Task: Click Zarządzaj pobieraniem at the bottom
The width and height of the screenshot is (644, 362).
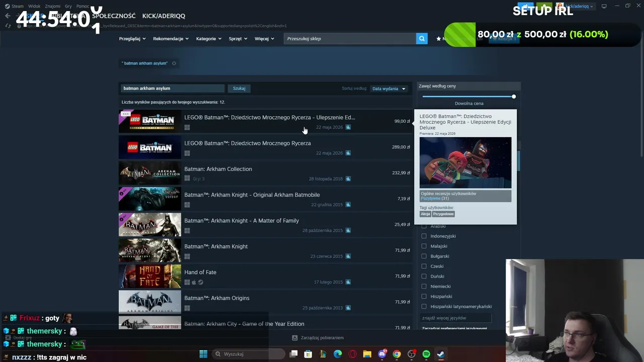Action: coord(322,338)
